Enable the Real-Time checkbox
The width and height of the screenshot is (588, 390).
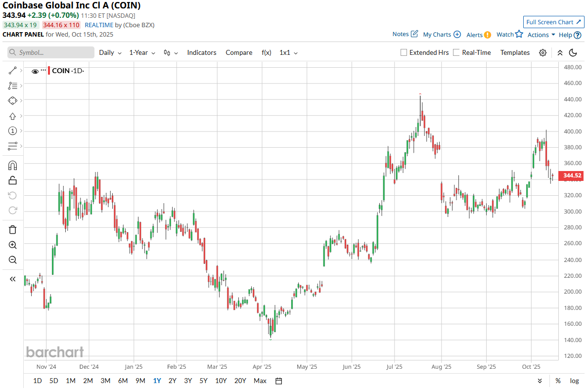[456, 52]
